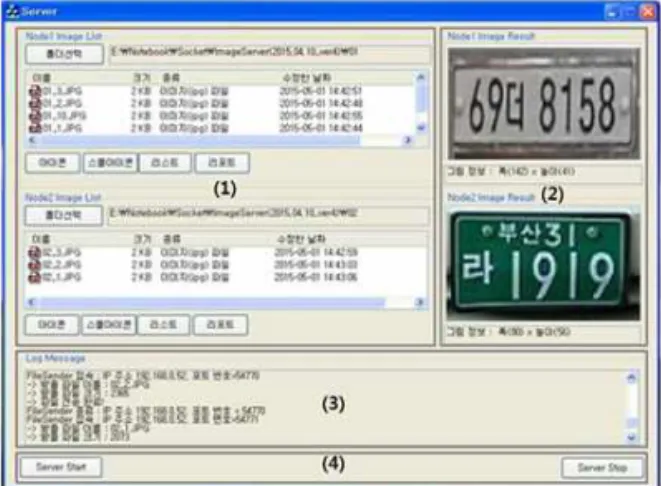Click the Node1 list scroll up arrow
The image size is (661, 486).
421,77
